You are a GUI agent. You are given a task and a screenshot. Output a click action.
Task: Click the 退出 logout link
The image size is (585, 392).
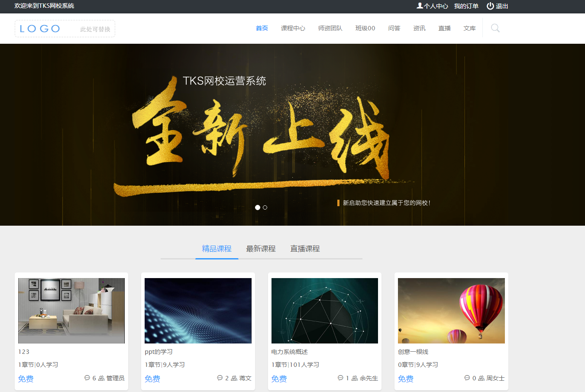[502, 6]
